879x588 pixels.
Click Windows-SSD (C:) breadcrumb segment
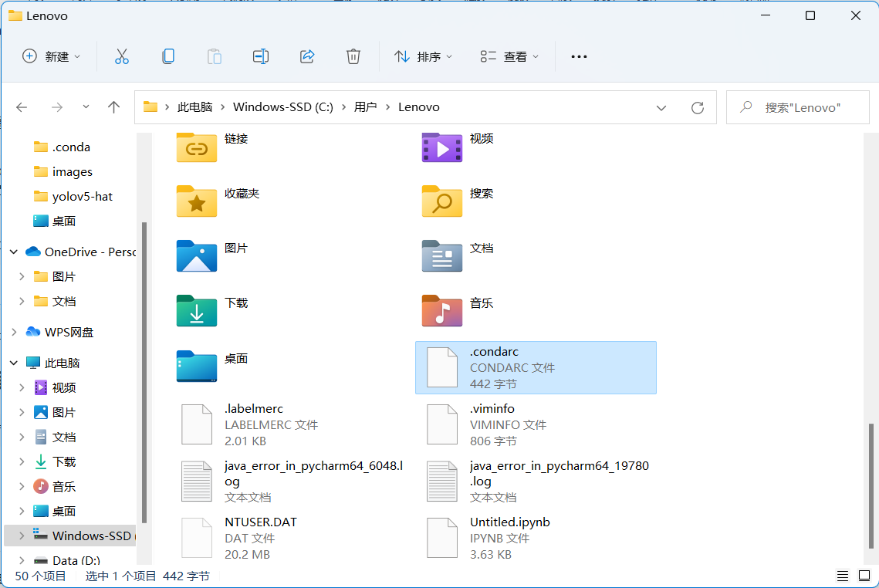click(283, 107)
